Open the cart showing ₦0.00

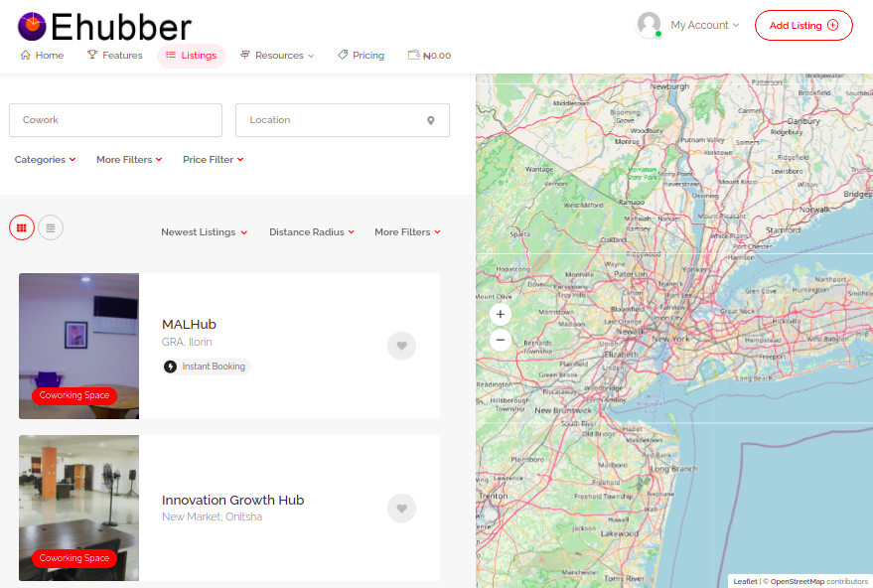pos(429,56)
